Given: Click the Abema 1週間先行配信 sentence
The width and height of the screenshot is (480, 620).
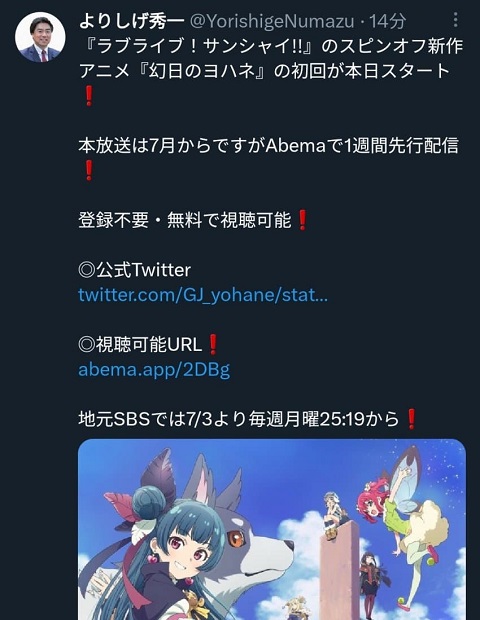Looking at the screenshot, I should (x=268, y=146).
